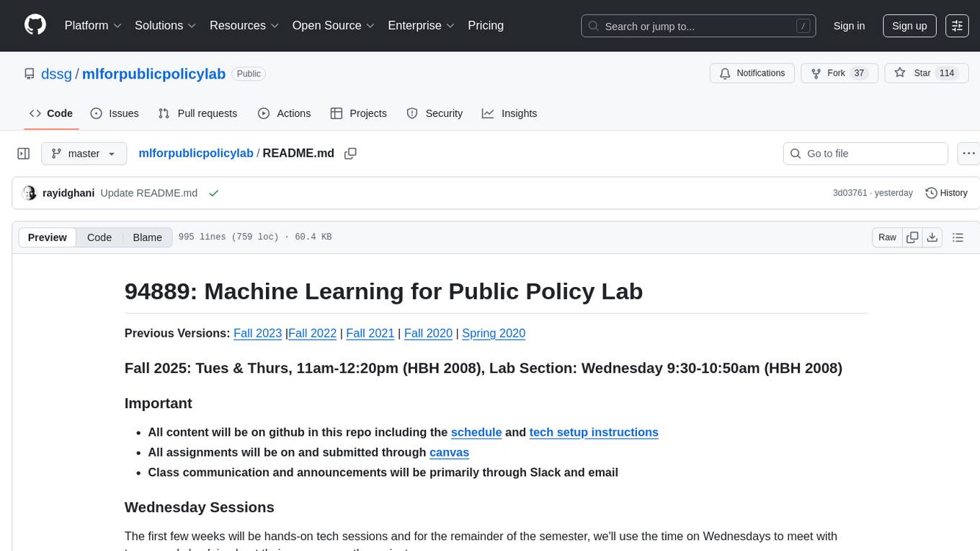Screen dimensions: 980x551
Task: Open the Spring 2020 previous version
Action: click(494, 333)
